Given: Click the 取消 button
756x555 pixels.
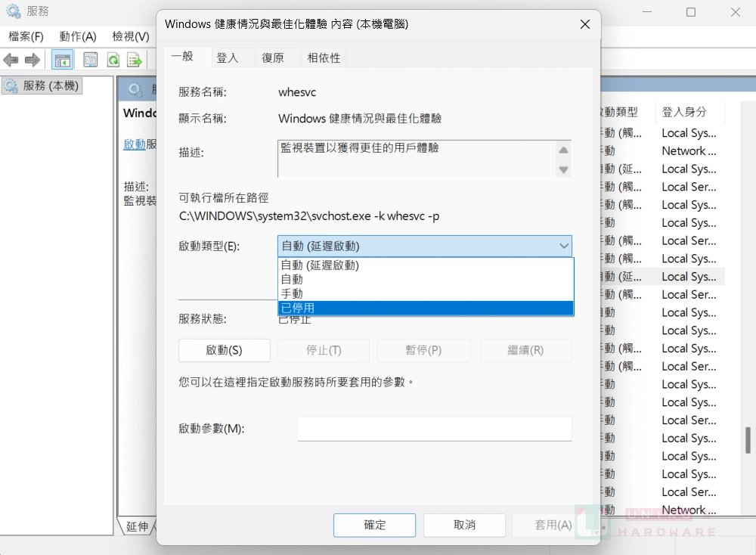Looking at the screenshot, I should point(464,525).
